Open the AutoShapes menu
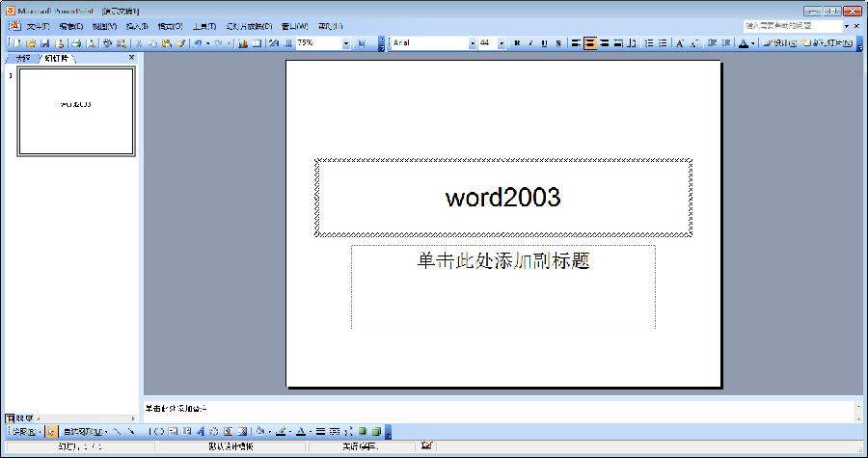 [x=85, y=431]
